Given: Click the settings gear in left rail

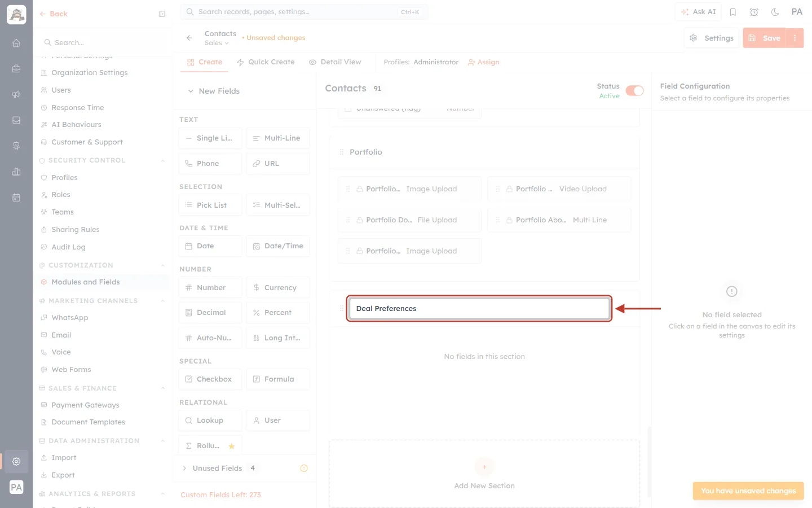Looking at the screenshot, I should tap(16, 461).
